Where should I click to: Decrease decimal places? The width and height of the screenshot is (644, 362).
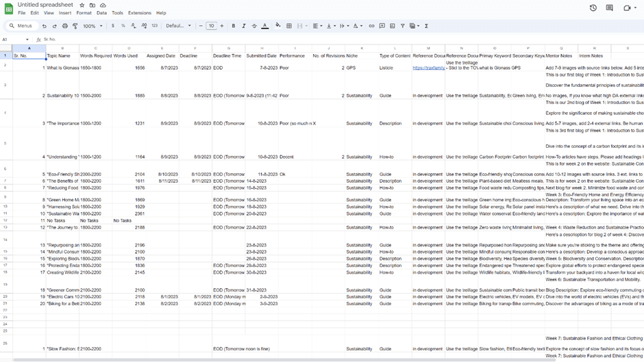point(134,26)
